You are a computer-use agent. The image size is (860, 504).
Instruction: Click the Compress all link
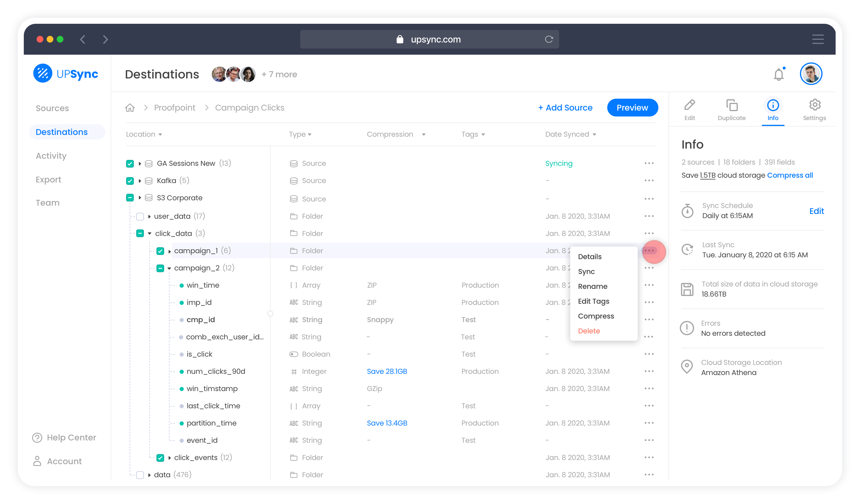tap(790, 175)
